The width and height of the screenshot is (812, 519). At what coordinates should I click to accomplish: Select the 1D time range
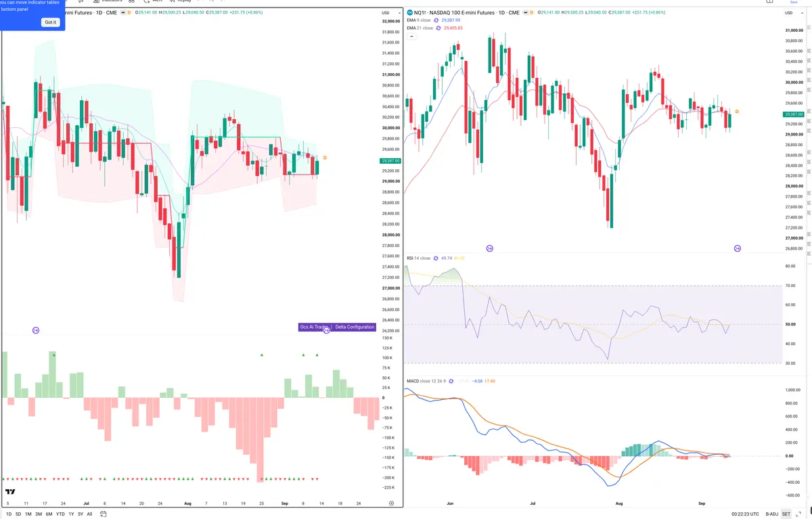tap(9, 514)
